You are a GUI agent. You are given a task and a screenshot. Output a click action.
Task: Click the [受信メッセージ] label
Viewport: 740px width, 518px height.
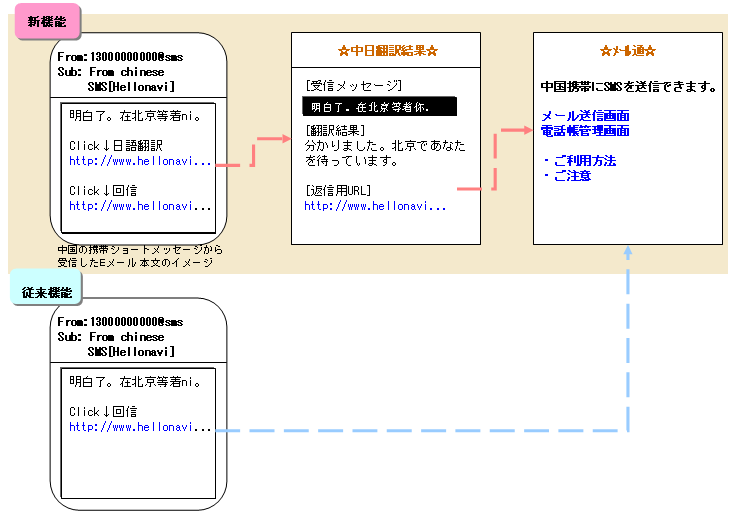click(353, 85)
